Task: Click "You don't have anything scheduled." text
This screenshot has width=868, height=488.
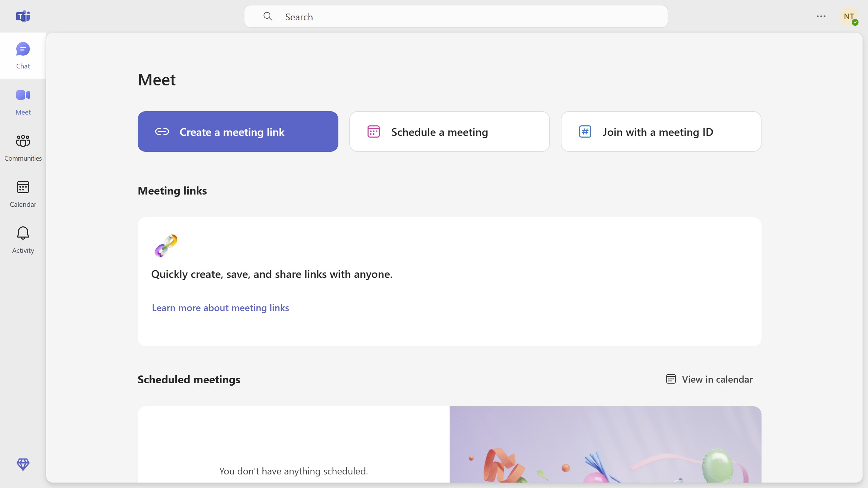Action: coord(293,471)
